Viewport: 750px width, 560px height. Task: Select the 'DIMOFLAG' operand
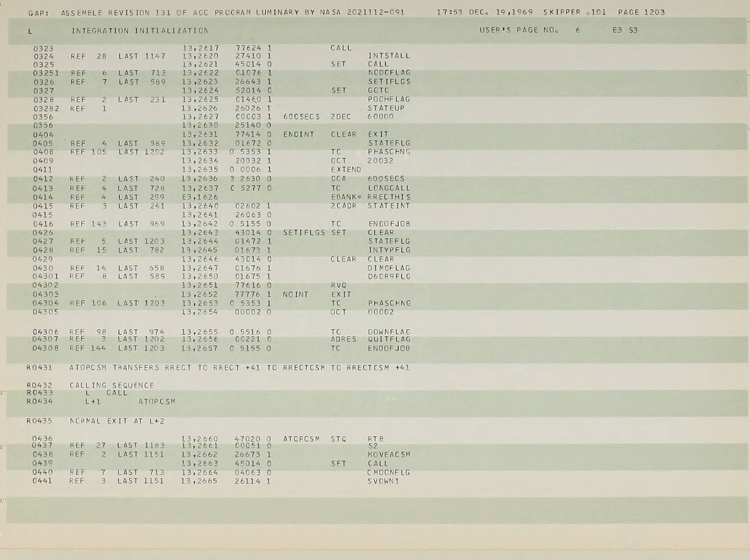pyautogui.click(x=389, y=268)
